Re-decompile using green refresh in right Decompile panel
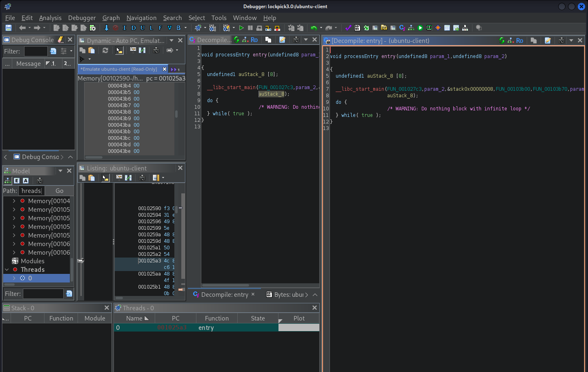The height and width of the screenshot is (372, 588). pyautogui.click(x=502, y=40)
